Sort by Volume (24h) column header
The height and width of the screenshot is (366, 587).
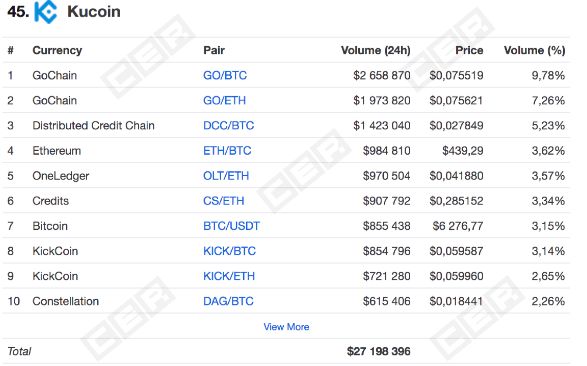375,50
